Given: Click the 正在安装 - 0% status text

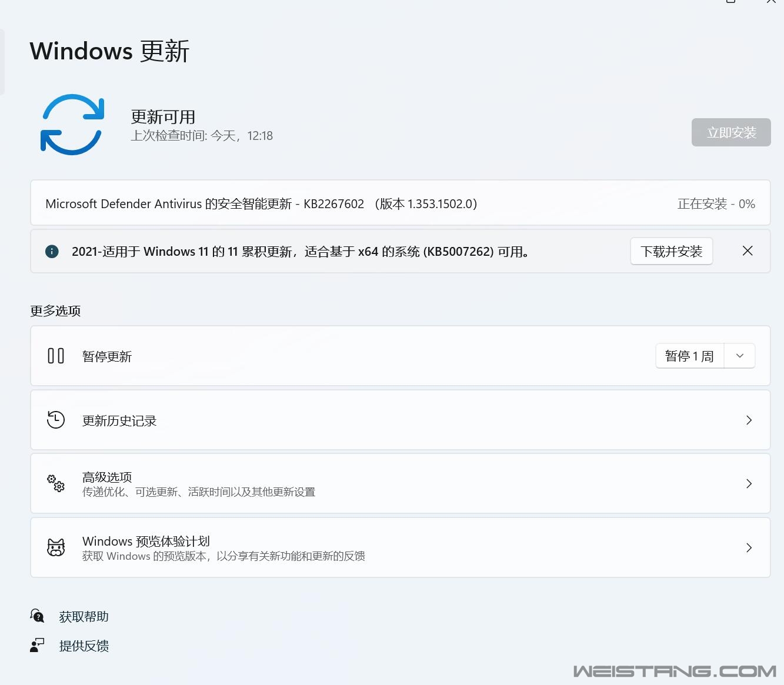Looking at the screenshot, I should 716,204.
